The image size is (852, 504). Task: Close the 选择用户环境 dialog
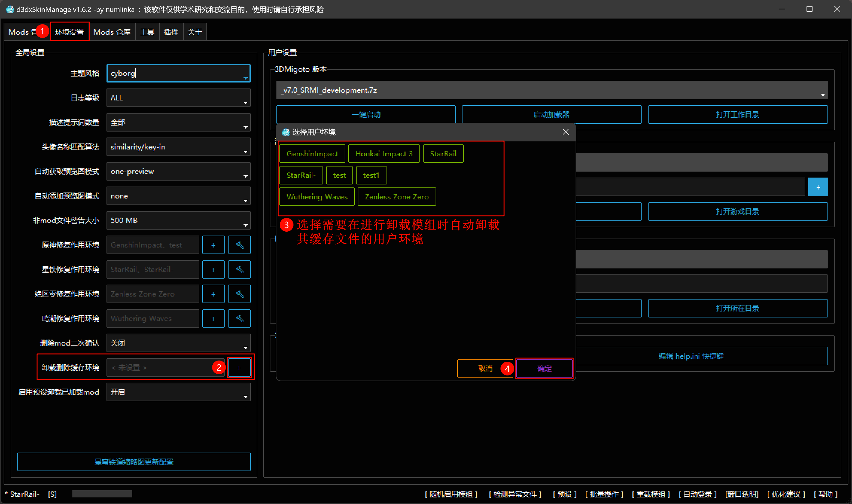(x=565, y=132)
